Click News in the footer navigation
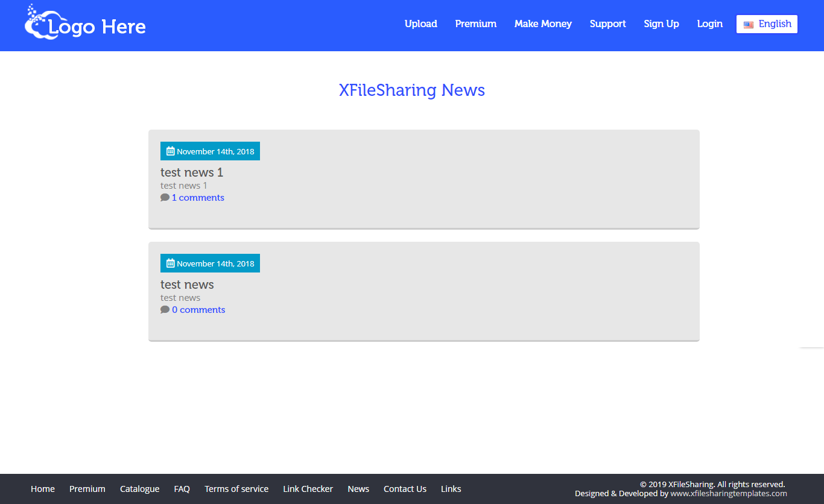The height and width of the screenshot is (504, 824). click(x=358, y=489)
